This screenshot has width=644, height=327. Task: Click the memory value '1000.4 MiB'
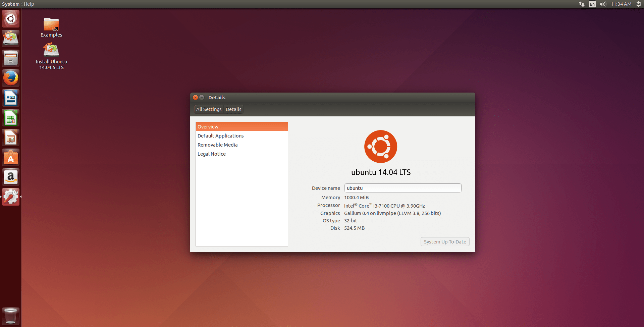tap(356, 198)
